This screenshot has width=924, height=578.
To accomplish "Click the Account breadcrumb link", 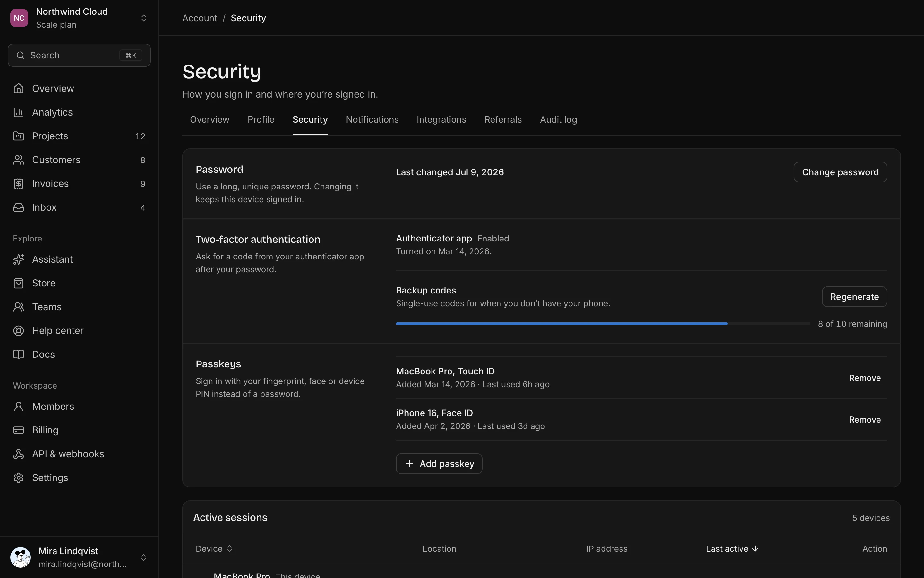I will pyautogui.click(x=199, y=18).
